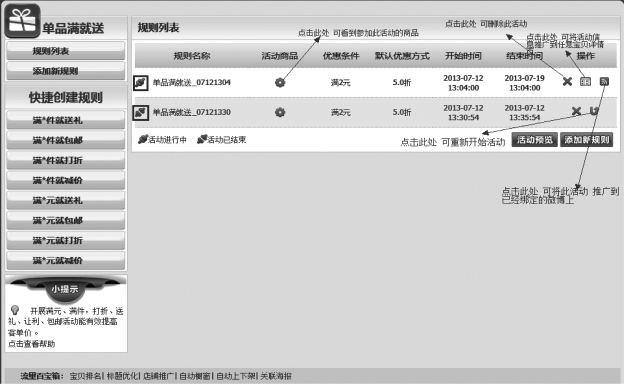The image size is (624, 384).
Task: Share rule 07121304 to Weibo icon
Action: (x=604, y=82)
